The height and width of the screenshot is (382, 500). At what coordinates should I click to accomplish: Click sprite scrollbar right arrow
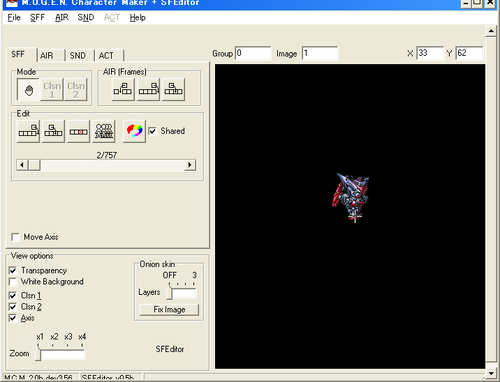pyautogui.click(x=190, y=165)
